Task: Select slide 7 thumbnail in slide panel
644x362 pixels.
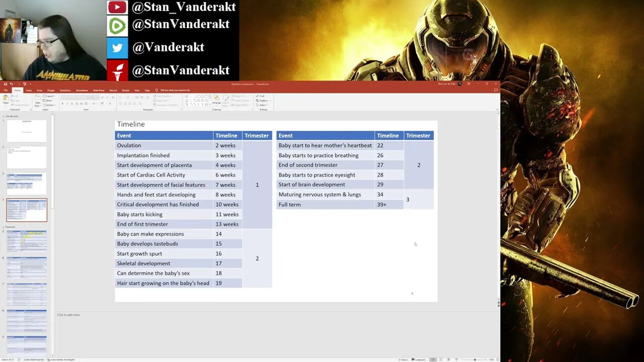Action: click(27, 294)
